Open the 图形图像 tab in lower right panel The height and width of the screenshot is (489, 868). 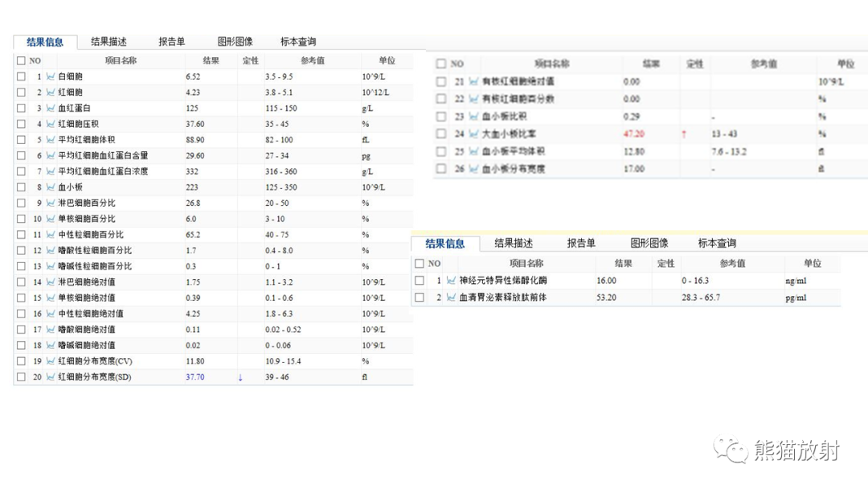pyautogui.click(x=649, y=243)
